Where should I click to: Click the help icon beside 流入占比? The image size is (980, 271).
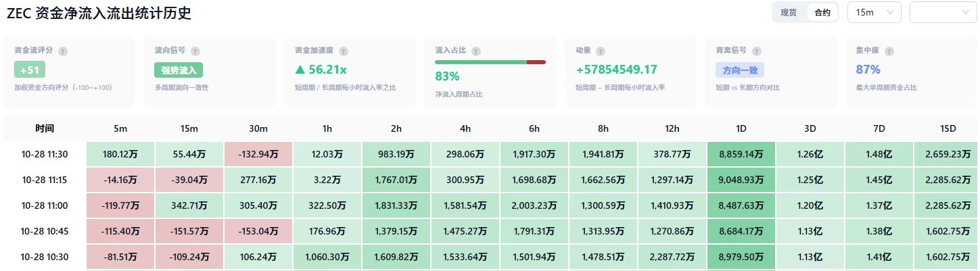pos(476,51)
